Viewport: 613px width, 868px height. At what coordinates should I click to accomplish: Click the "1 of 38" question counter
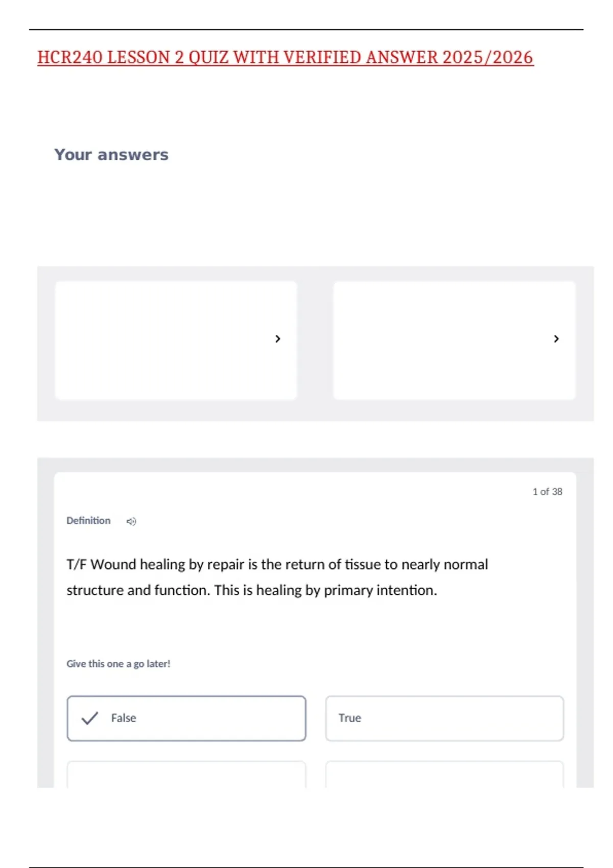pos(547,492)
